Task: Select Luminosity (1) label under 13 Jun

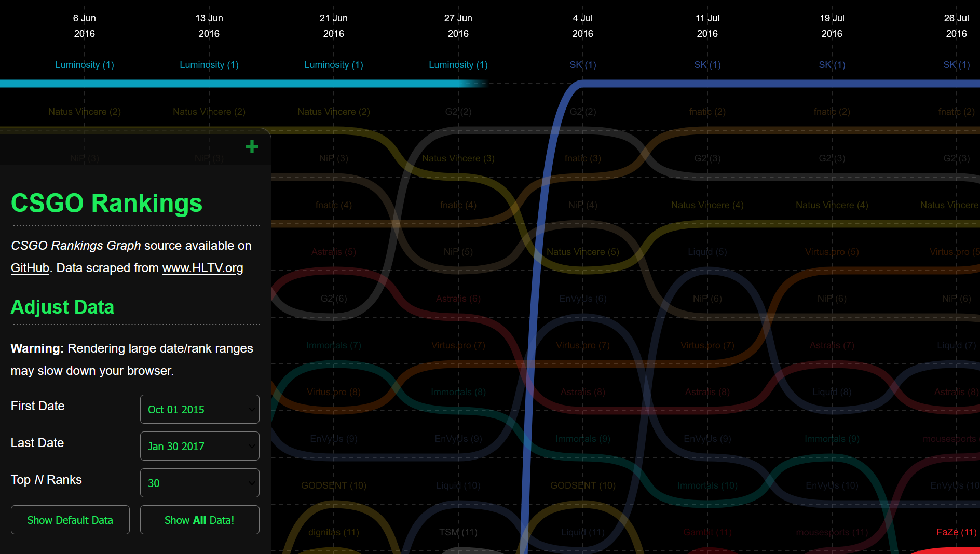Action: pyautogui.click(x=209, y=65)
